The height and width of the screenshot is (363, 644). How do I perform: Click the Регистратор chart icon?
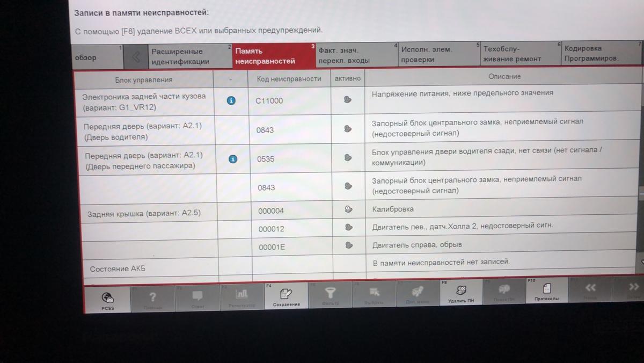(242, 296)
